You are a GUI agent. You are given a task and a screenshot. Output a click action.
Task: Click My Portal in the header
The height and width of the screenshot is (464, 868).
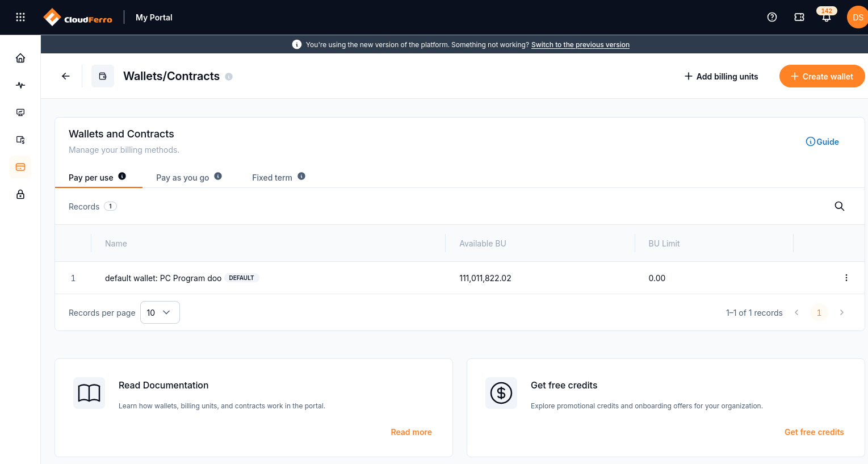154,18
